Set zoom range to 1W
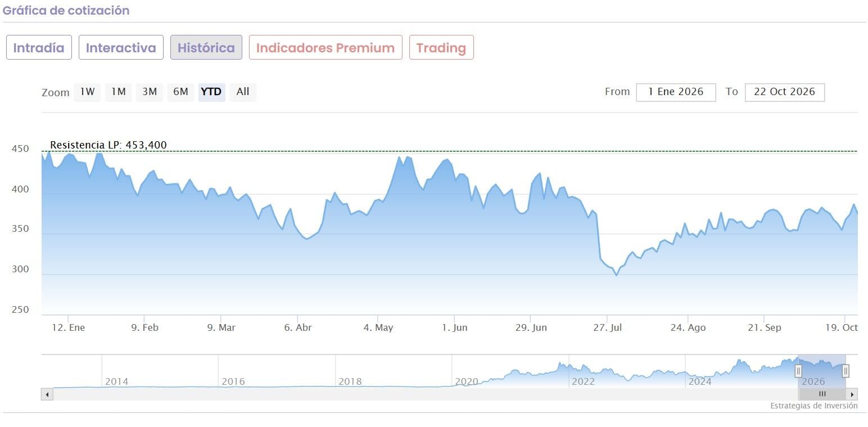The height and width of the screenshot is (427, 868). [x=87, y=92]
